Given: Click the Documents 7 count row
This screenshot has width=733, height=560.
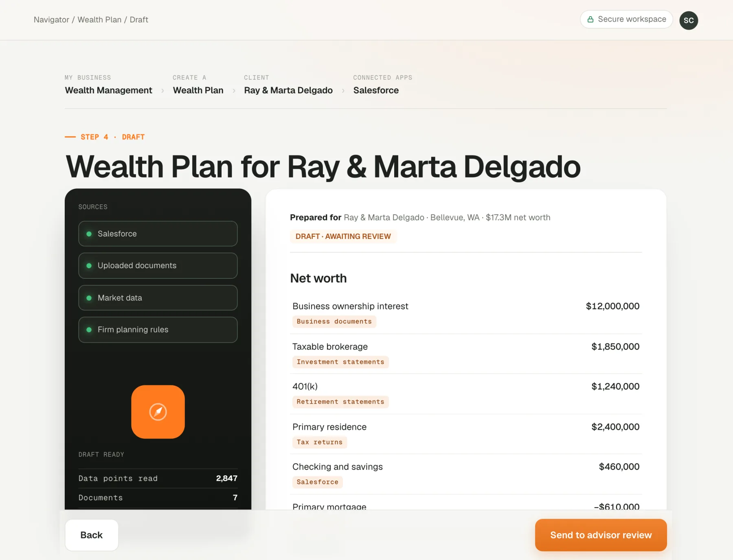Looking at the screenshot, I should tap(158, 498).
